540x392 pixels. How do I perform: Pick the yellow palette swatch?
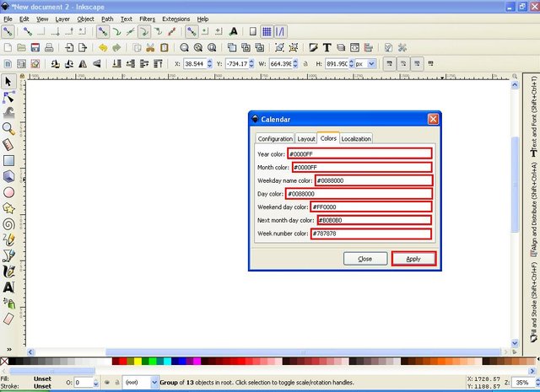pos(138,361)
